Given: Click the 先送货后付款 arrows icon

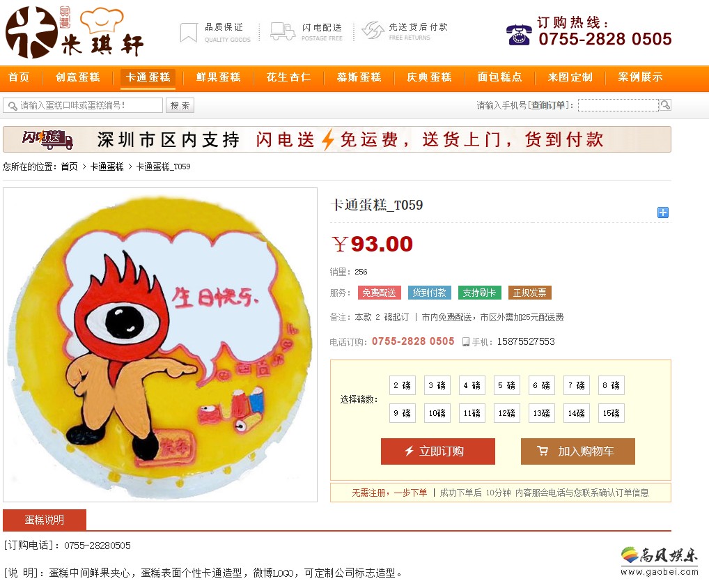Looking at the screenshot, I should click(373, 30).
